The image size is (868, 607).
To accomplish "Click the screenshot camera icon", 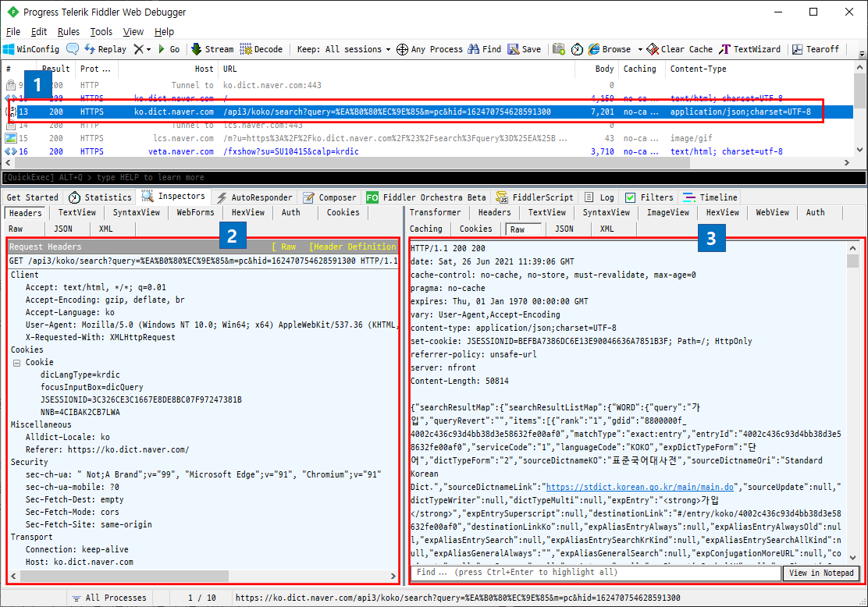I will [x=559, y=49].
